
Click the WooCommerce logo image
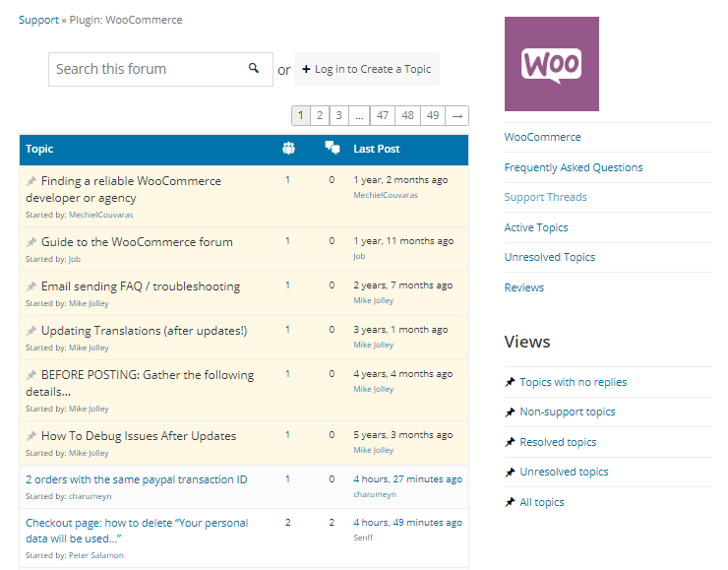(552, 64)
